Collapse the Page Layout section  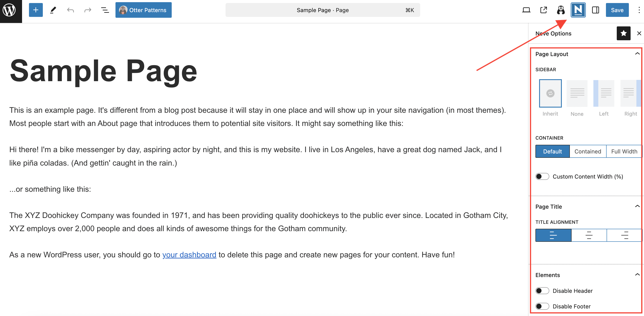coord(637,54)
